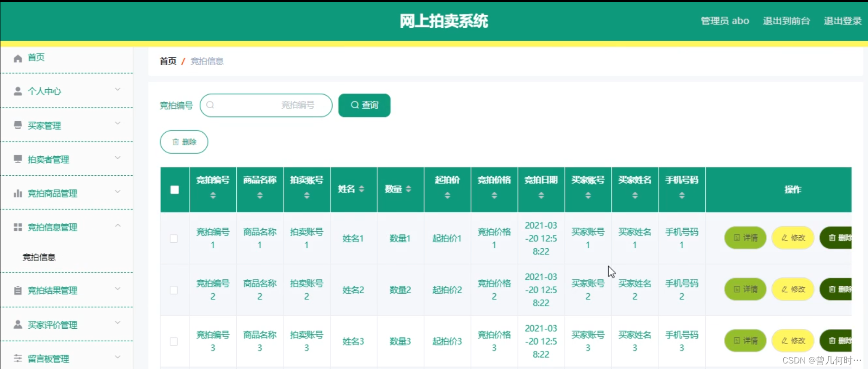Open 详情 for 竞拍编号2 row
This screenshot has height=369, width=868.
(745, 289)
